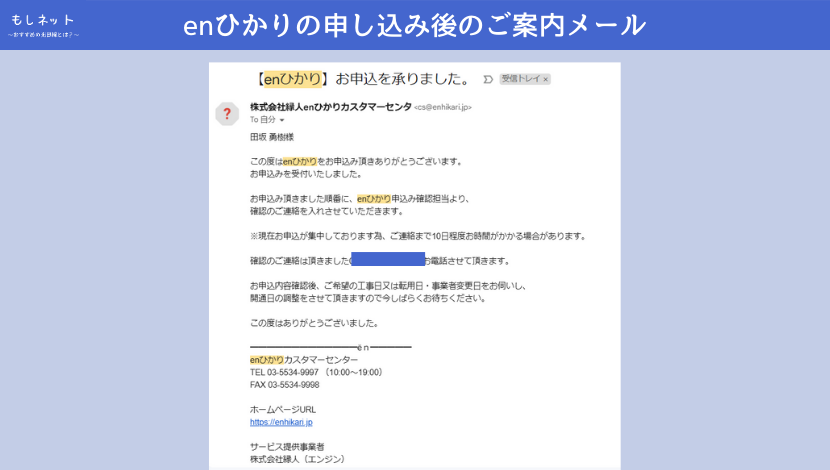Click the line 確認のご連絡を入れさせていただきます。
The width and height of the screenshot is (830, 470).
[327, 211]
